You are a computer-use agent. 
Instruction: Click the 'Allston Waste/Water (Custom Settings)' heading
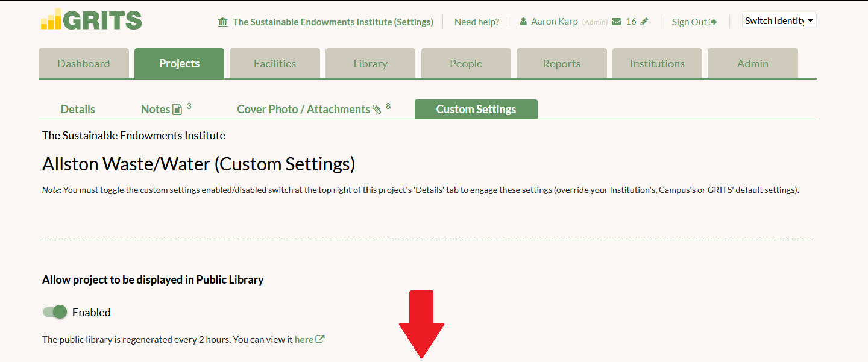click(x=198, y=164)
